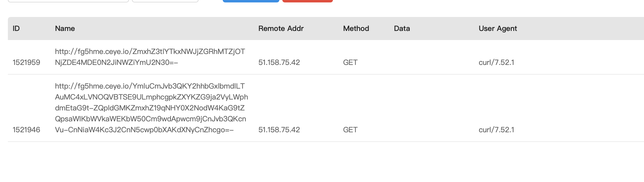Select the Data column header
The height and width of the screenshot is (182, 644).
click(x=402, y=29)
